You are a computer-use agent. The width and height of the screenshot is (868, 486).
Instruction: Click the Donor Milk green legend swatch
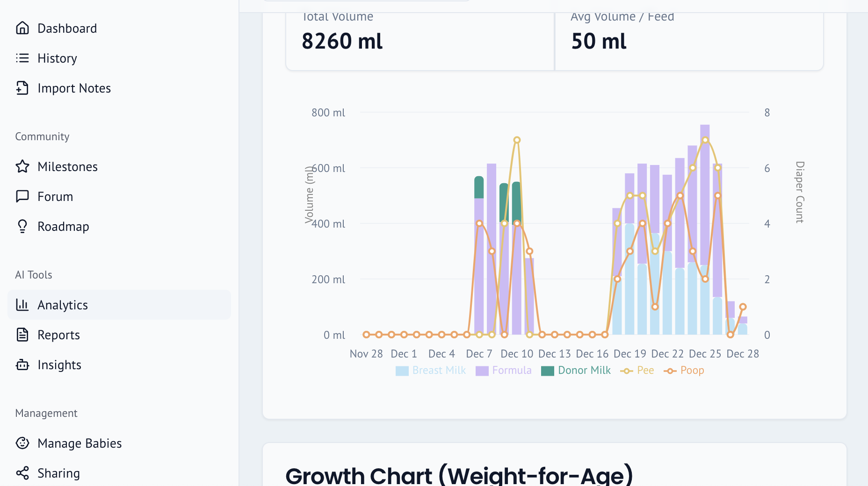[x=548, y=371]
